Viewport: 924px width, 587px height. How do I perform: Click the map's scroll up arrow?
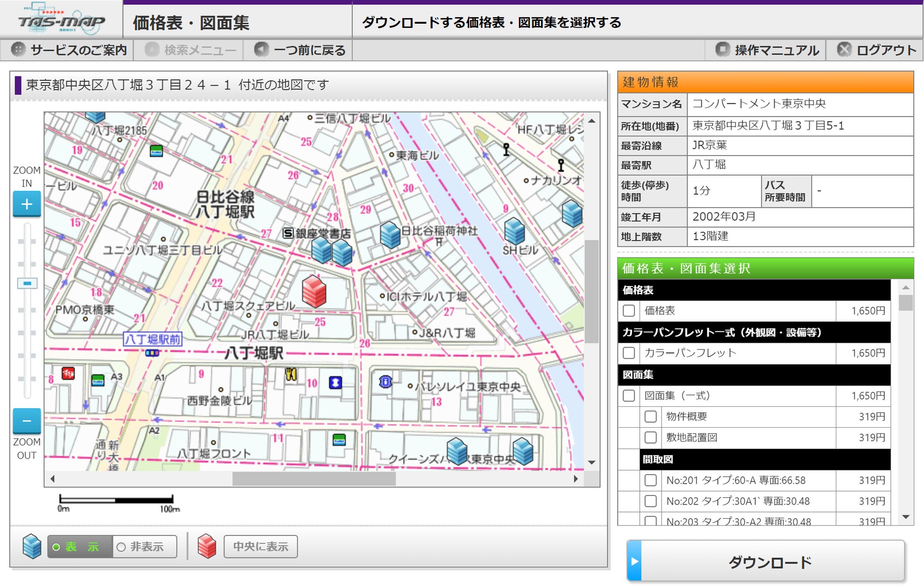[592, 121]
